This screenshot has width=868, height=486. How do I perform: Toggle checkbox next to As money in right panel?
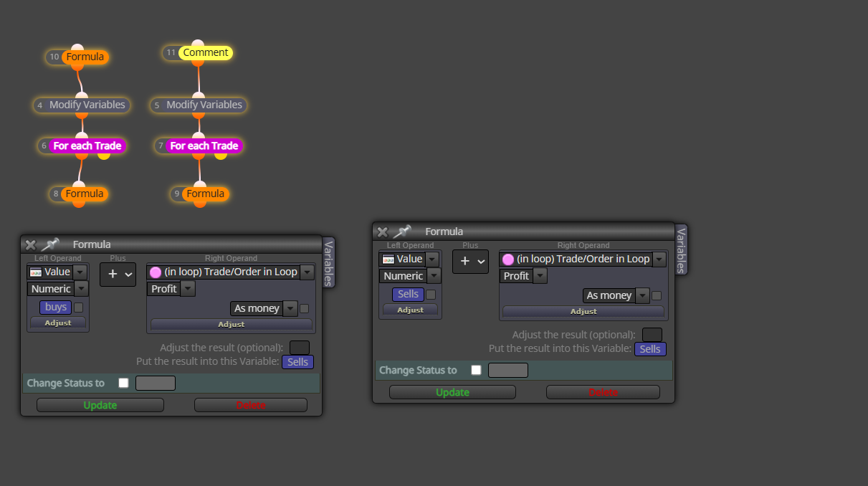657,295
